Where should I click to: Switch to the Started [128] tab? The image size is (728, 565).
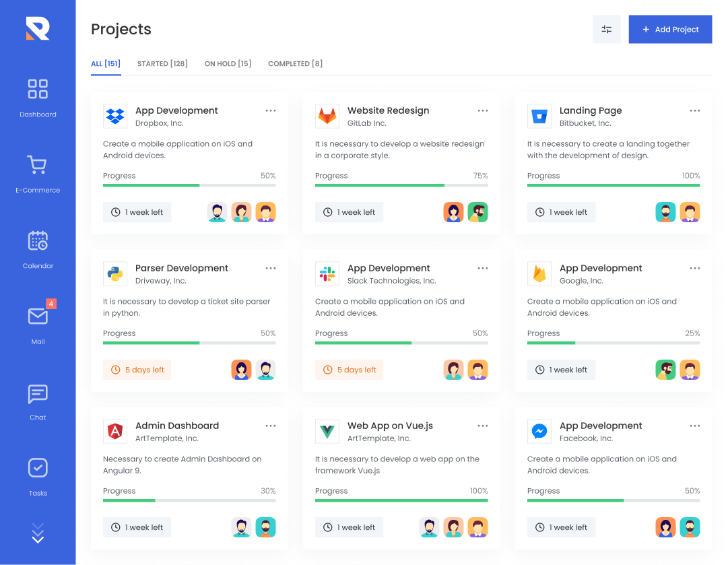[x=162, y=64]
